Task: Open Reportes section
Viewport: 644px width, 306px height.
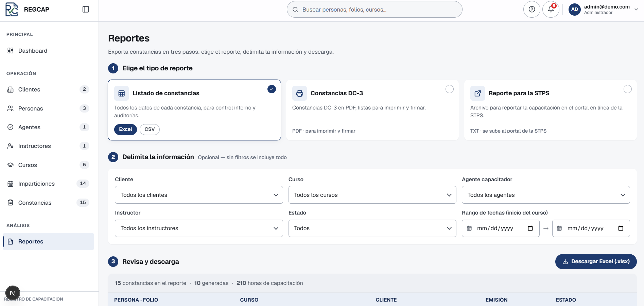Action: point(48,241)
